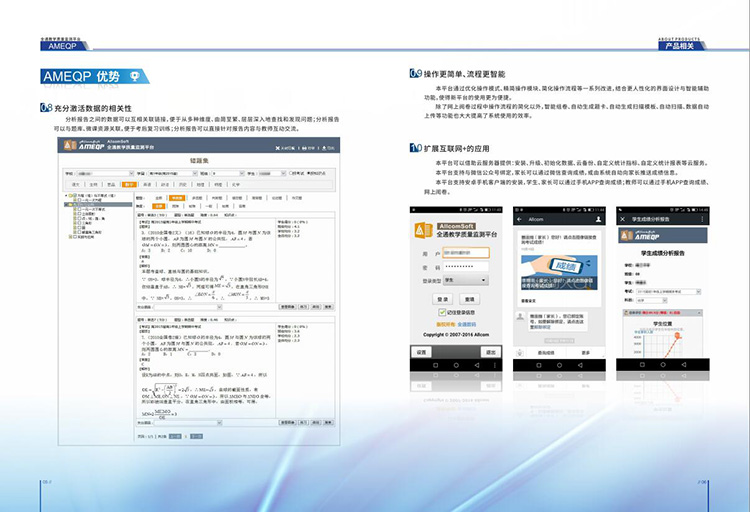Tap the back arrow in the Allcom chat header
Viewport: 750px width, 512px height.
pyautogui.click(x=518, y=218)
